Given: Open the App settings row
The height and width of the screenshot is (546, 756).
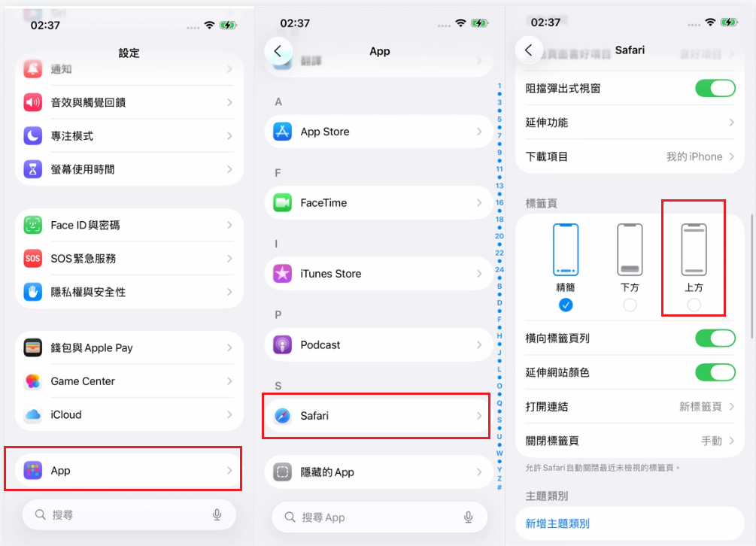Looking at the screenshot, I should point(129,470).
